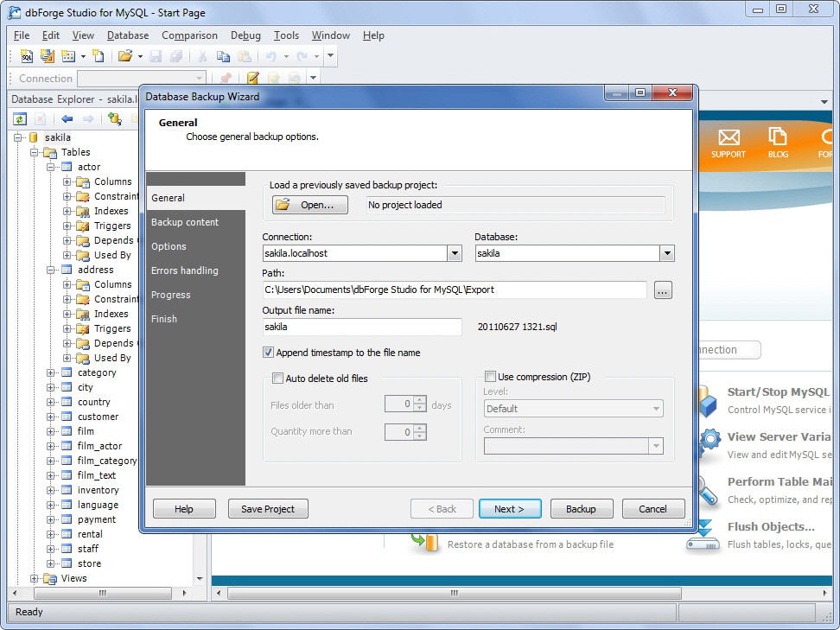The height and width of the screenshot is (630, 840).
Task: Click the Save Project button
Action: [x=268, y=509]
